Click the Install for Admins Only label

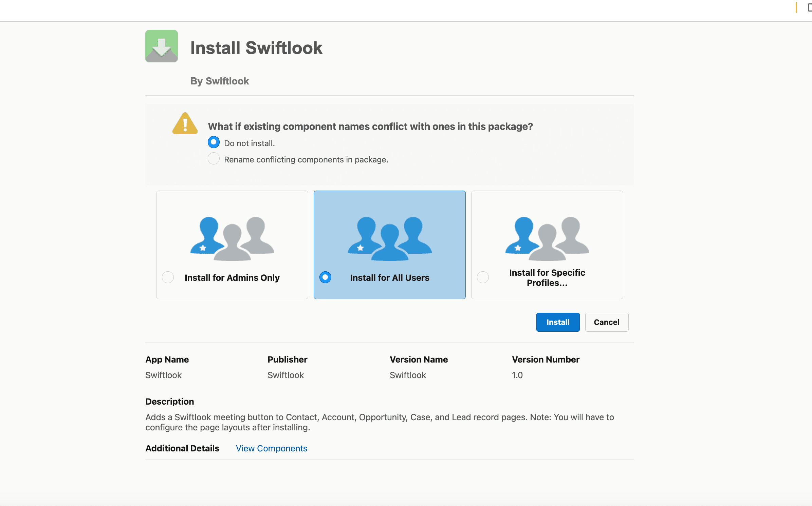click(x=232, y=278)
